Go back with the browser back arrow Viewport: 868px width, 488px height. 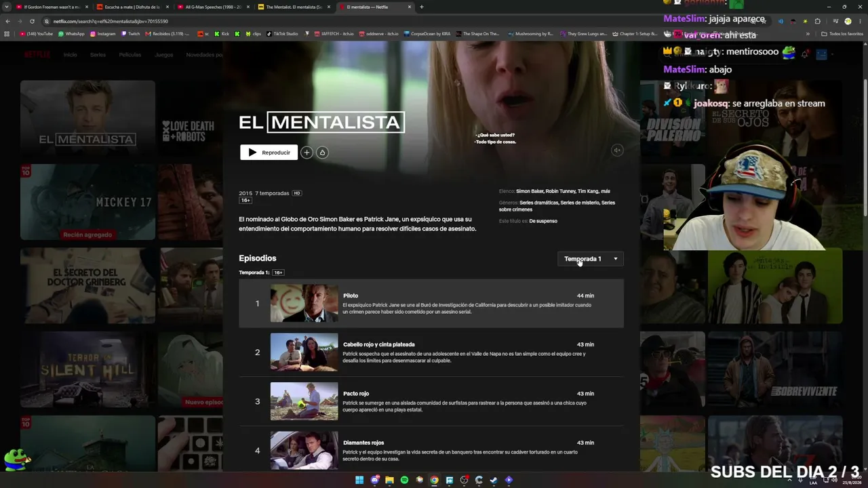pos(7,21)
